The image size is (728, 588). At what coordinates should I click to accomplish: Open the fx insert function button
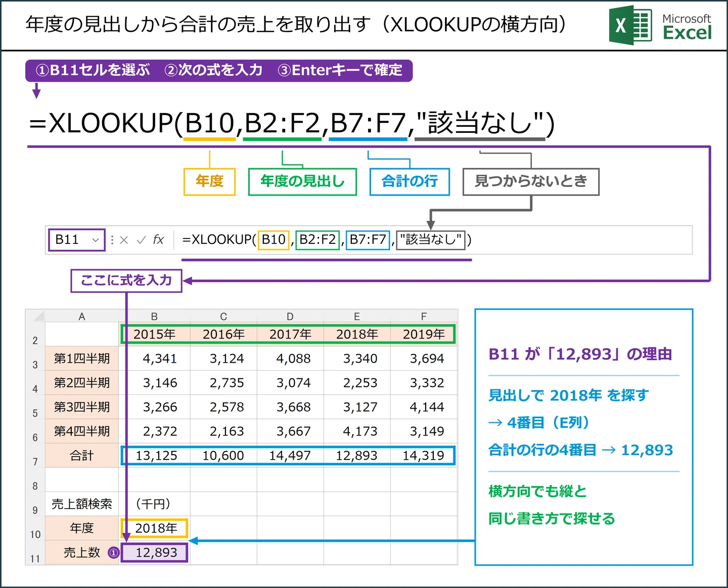(158, 239)
